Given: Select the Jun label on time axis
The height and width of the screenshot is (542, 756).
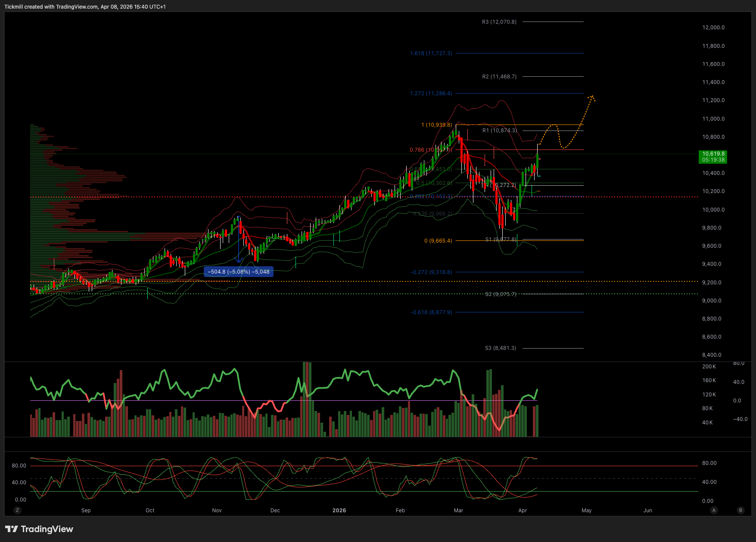Looking at the screenshot, I should pos(648,511).
